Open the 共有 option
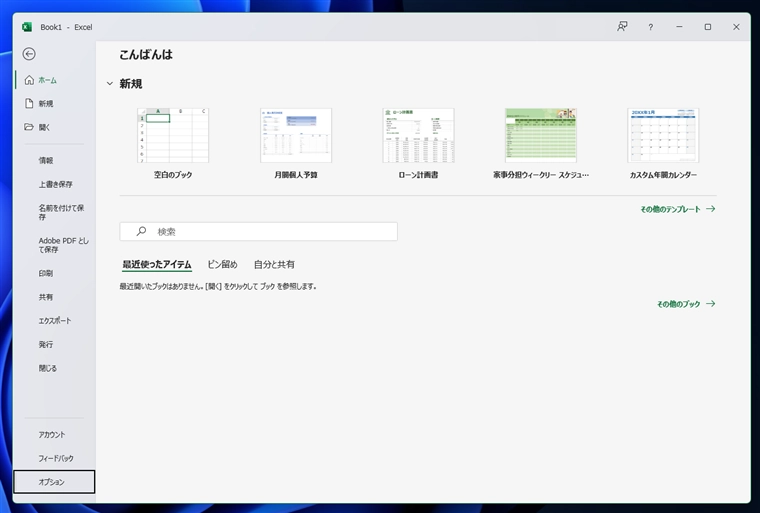The width and height of the screenshot is (760, 513). 55,297
